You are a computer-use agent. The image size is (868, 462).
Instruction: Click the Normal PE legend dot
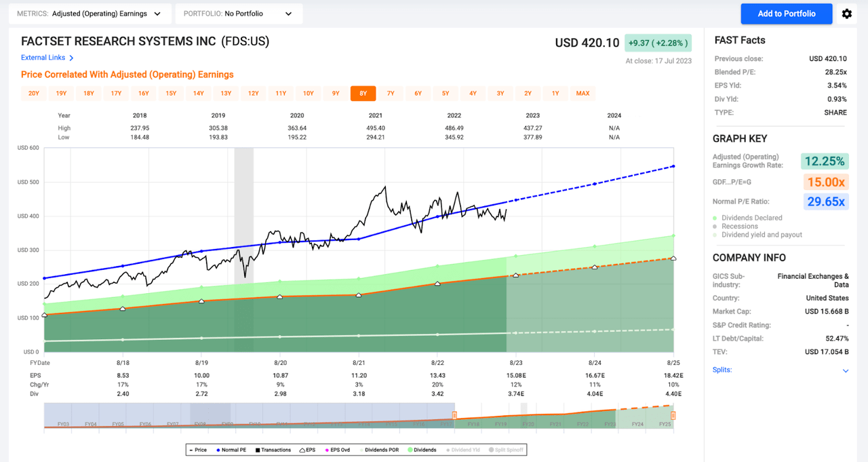coord(218,449)
